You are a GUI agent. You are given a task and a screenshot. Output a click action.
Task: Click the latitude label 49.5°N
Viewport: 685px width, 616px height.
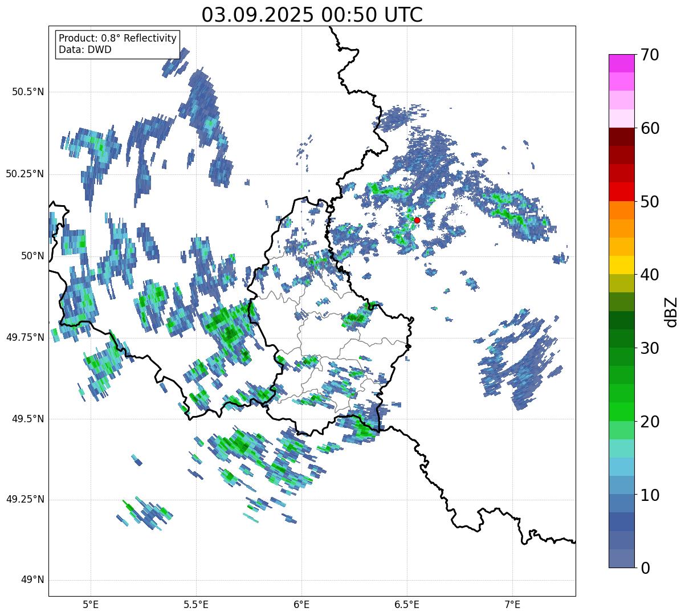pos(27,419)
